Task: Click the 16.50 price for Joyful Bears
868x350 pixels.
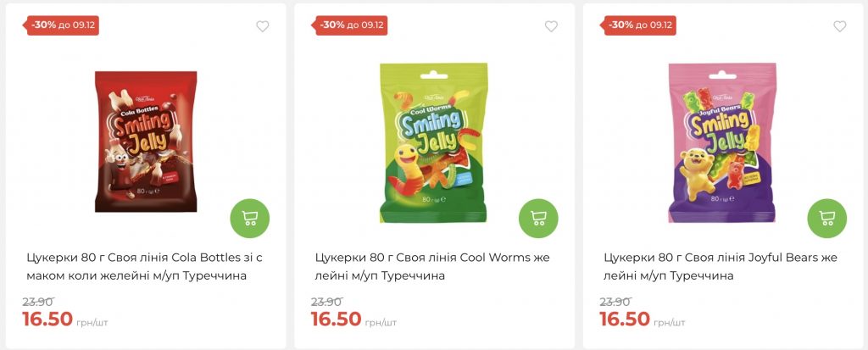Action: click(x=625, y=319)
